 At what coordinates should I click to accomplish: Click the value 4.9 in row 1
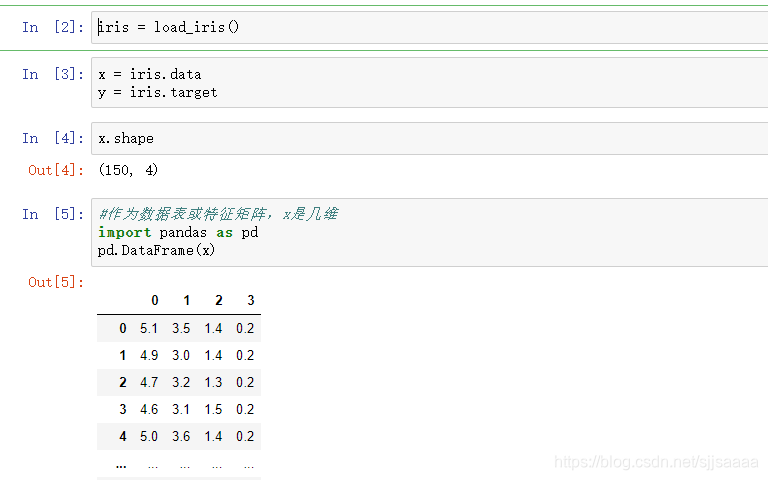(149, 356)
